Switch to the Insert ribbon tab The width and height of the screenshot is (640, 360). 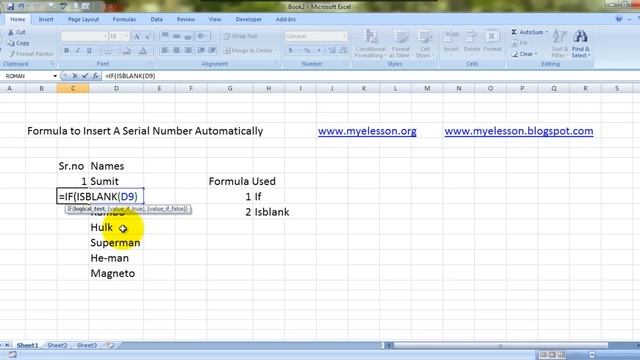pyautogui.click(x=46, y=19)
